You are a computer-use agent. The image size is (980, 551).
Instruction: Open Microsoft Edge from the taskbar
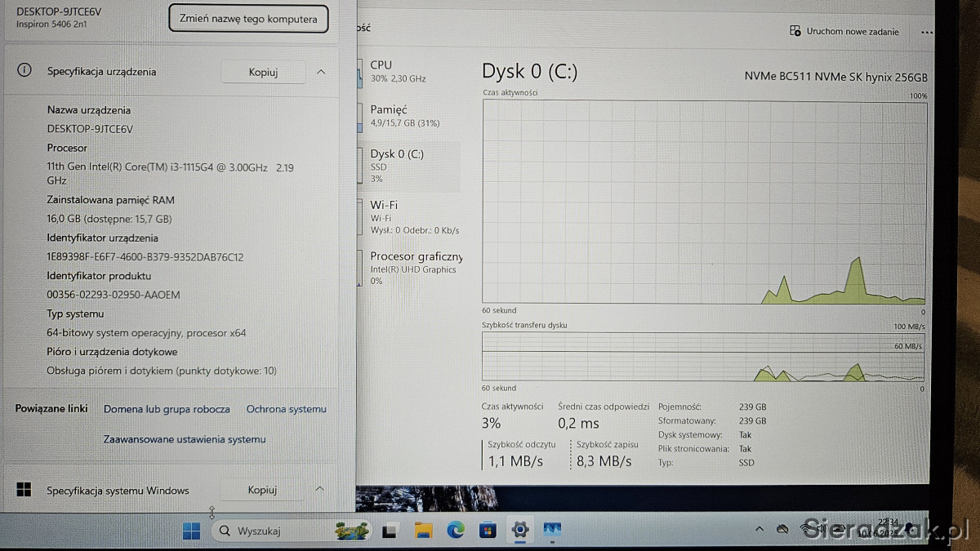point(455,531)
